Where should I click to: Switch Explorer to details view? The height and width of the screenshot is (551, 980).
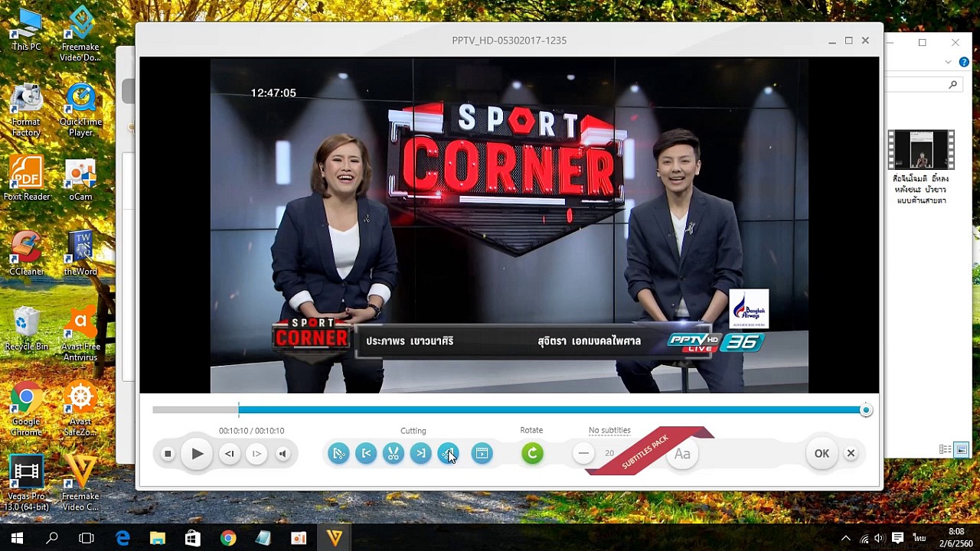point(946,449)
